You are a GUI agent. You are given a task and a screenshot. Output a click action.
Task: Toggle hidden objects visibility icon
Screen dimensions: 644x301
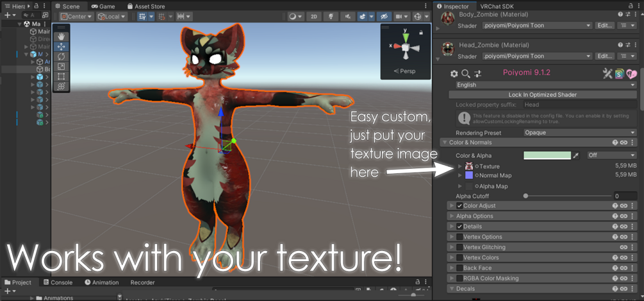pos(384,17)
